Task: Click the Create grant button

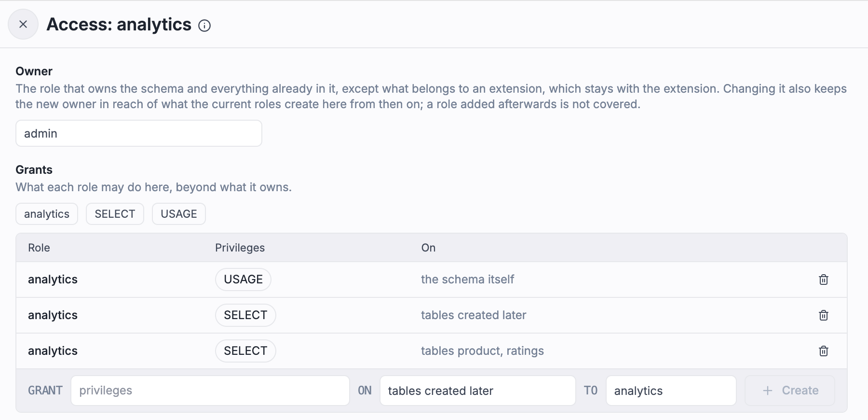Action: (790, 391)
